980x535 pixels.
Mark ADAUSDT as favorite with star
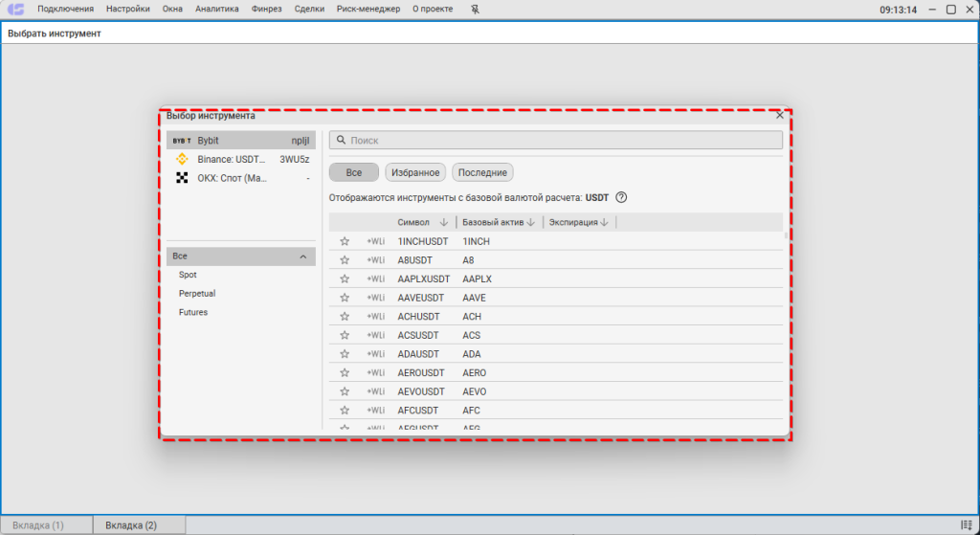(x=345, y=354)
